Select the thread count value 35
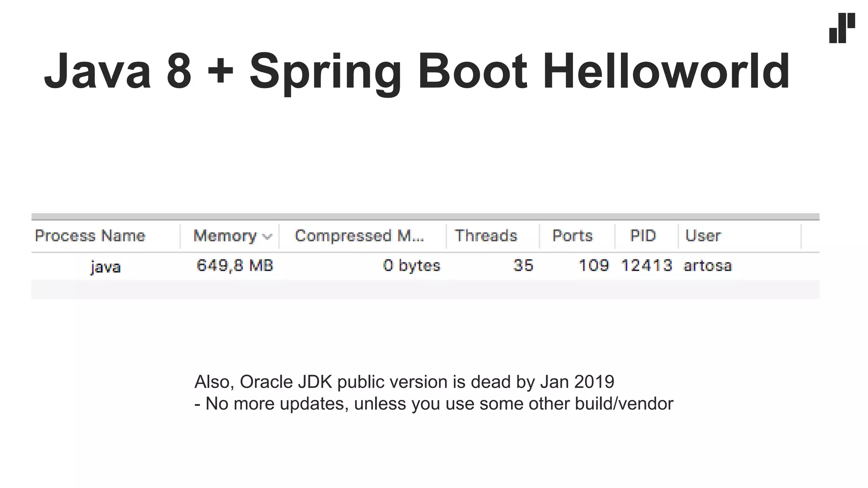 pos(523,266)
